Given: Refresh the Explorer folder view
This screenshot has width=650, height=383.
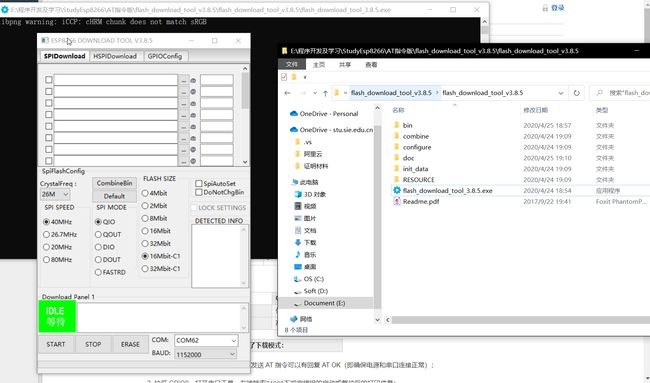Looking at the screenshot, I should coord(576,93).
